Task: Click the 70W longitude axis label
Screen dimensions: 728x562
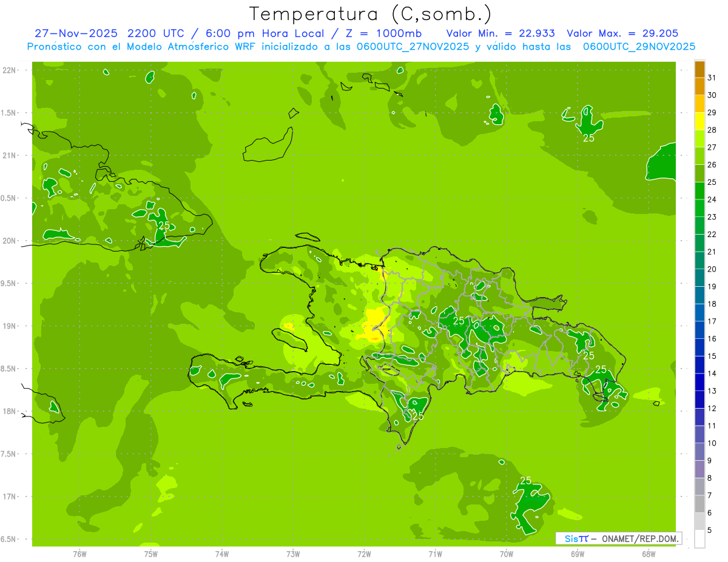Action: point(506,554)
